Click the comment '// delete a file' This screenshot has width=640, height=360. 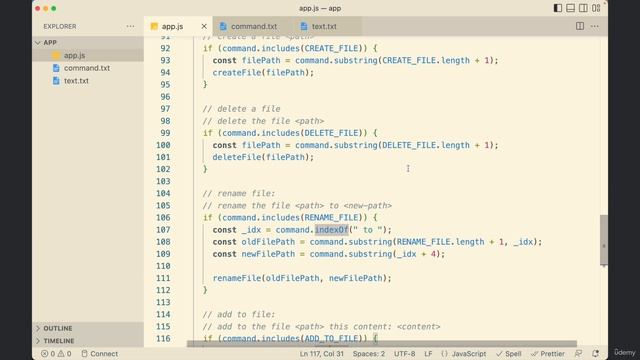241,109
